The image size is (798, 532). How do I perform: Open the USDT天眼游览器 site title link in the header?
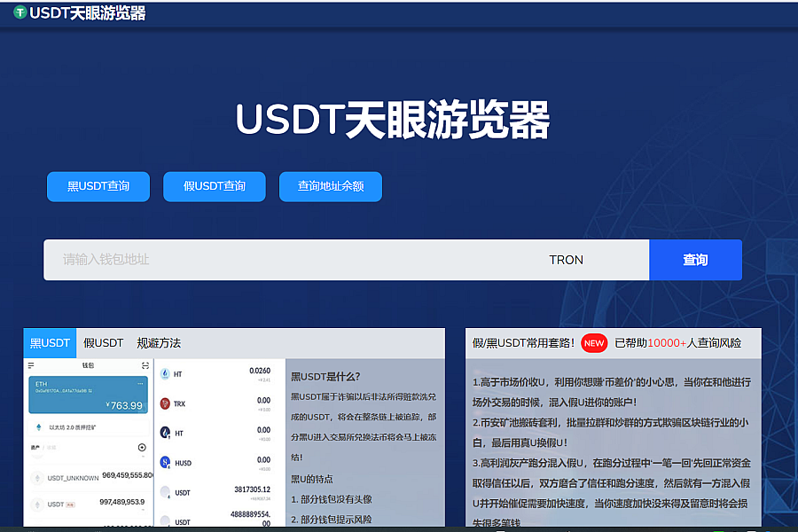click(87, 12)
